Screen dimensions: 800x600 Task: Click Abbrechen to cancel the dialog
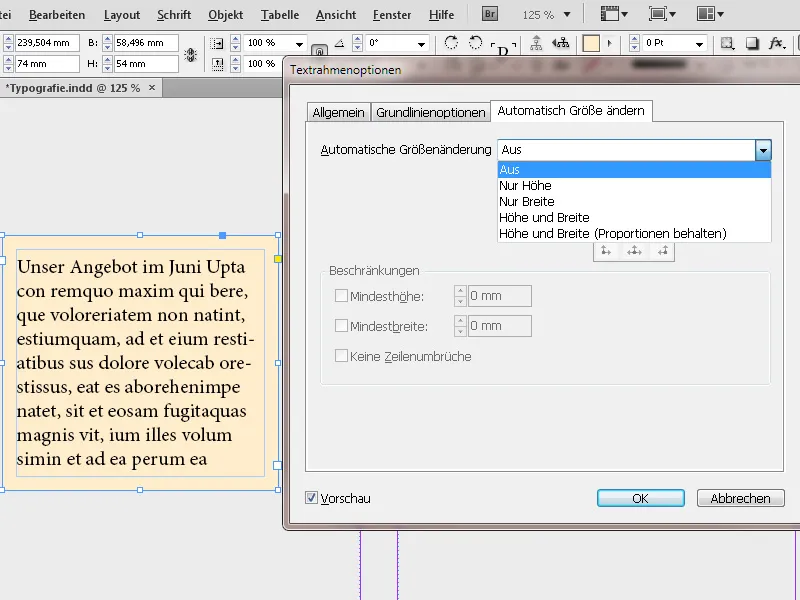(x=740, y=498)
